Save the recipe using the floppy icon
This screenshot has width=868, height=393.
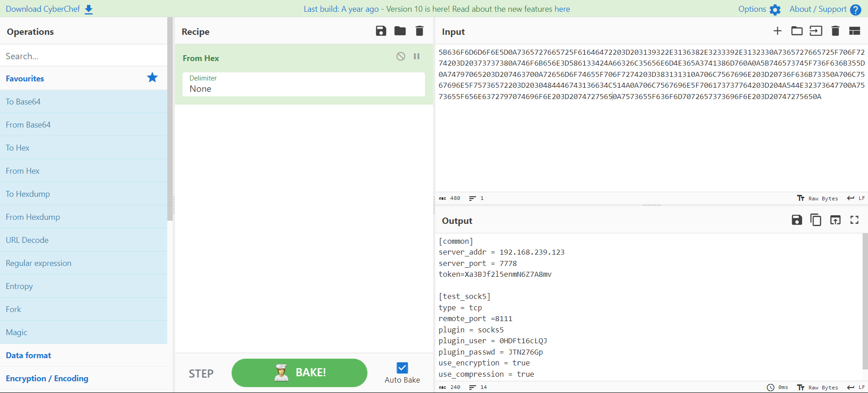click(x=381, y=31)
